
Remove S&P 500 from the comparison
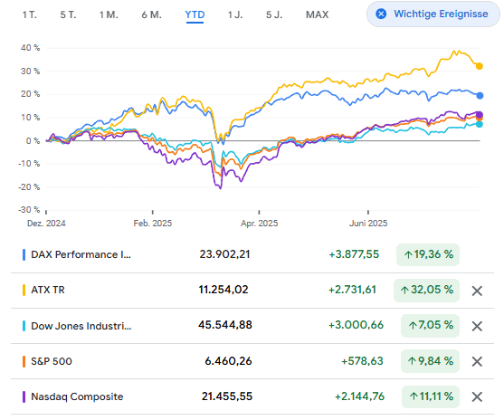477,361
